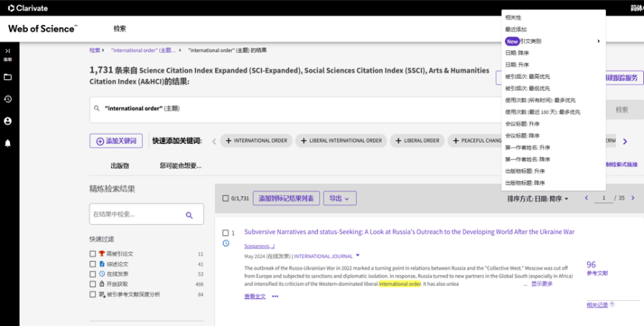The width and height of the screenshot is (644, 326).
Task: Expand the INTERNATIONAL JOURNAL source arrow
Action: coord(358,255)
